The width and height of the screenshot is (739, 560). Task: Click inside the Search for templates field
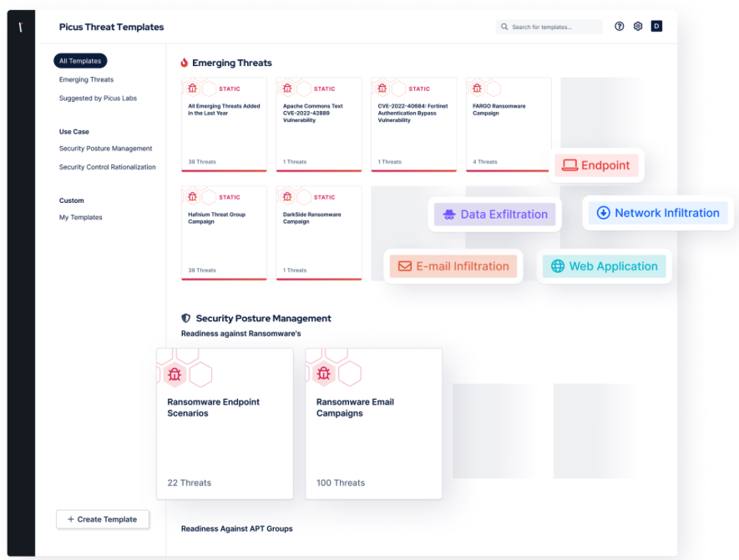(551, 26)
